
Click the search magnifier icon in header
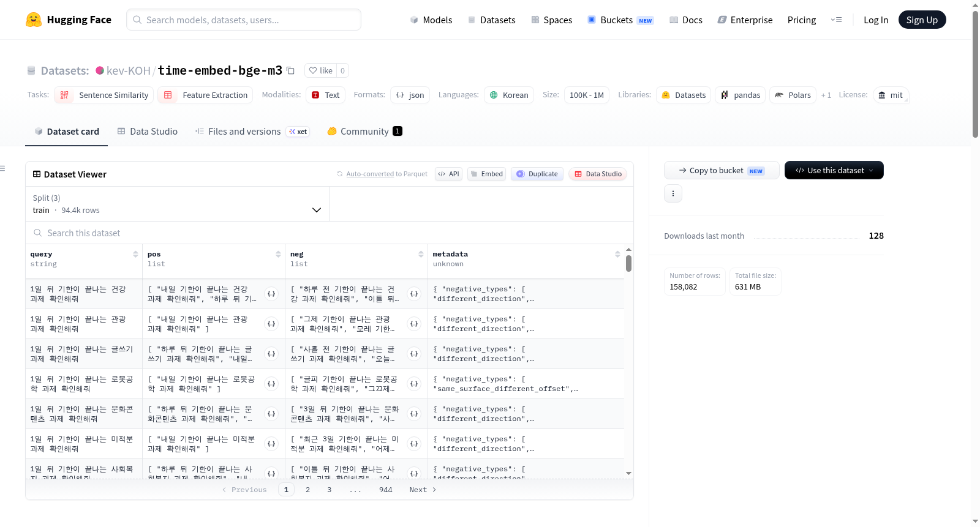[x=137, y=20]
